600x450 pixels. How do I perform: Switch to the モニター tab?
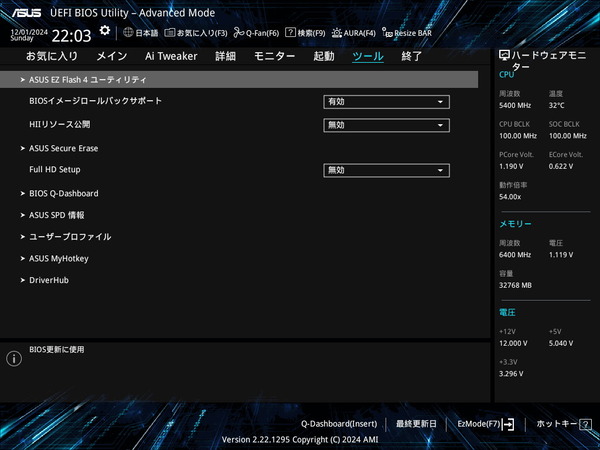pyautogui.click(x=274, y=56)
